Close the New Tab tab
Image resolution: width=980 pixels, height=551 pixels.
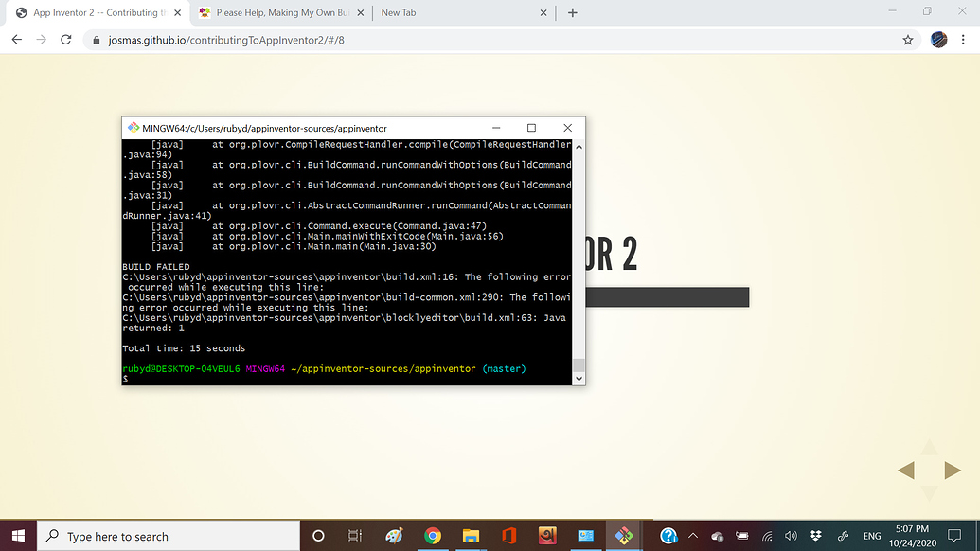point(543,12)
